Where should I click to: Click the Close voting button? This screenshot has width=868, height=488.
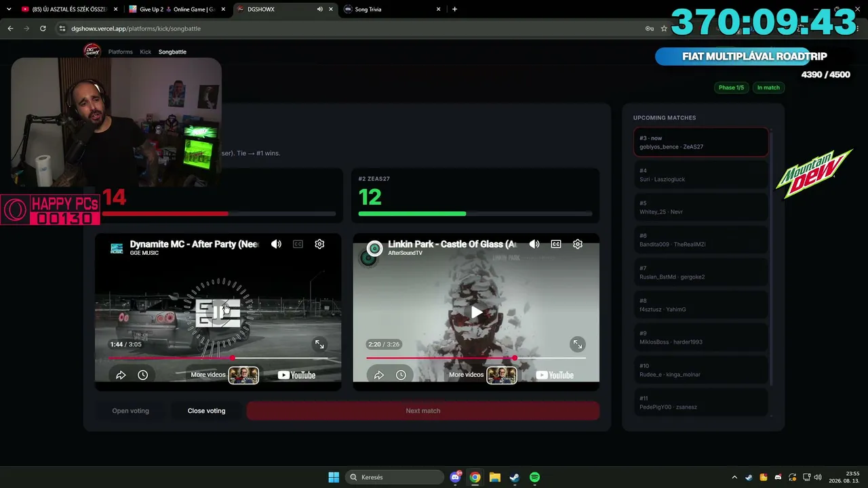tap(206, 411)
